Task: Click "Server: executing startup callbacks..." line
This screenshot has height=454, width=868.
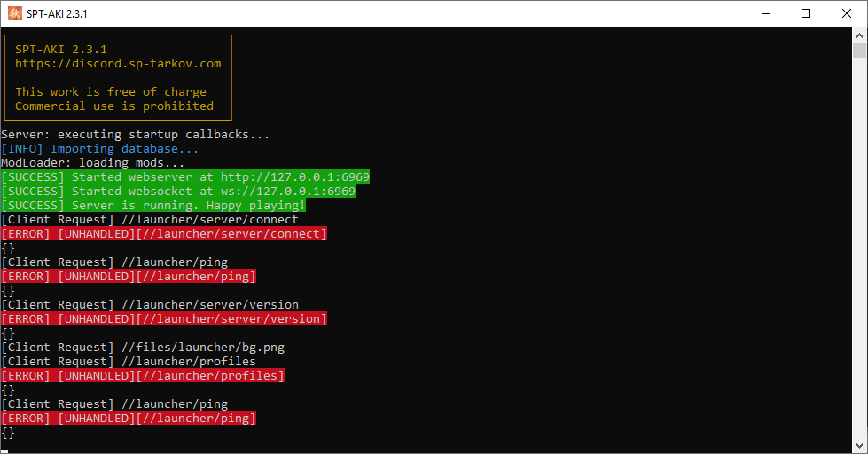Action: point(135,135)
